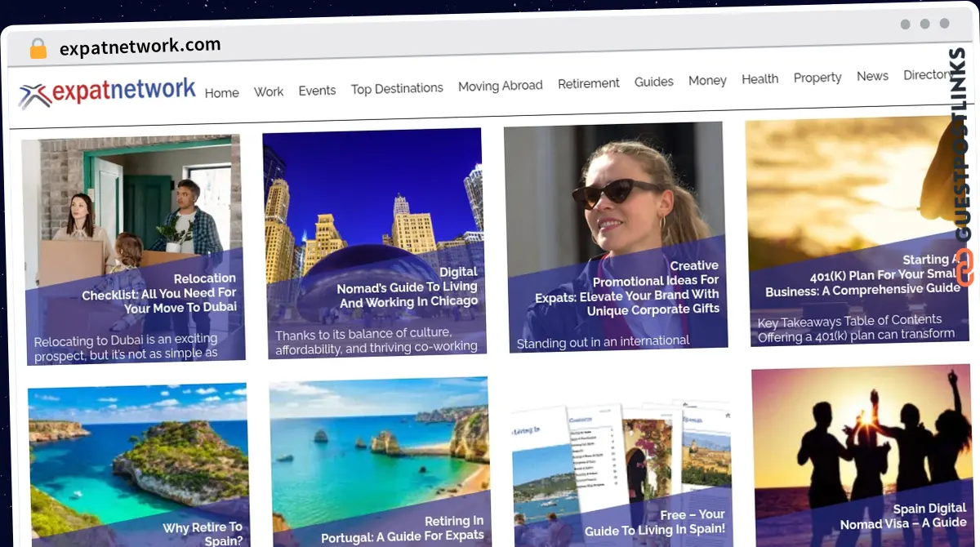980x547 pixels.
Task: Open the Health section
Action: (x=759, y=78)
